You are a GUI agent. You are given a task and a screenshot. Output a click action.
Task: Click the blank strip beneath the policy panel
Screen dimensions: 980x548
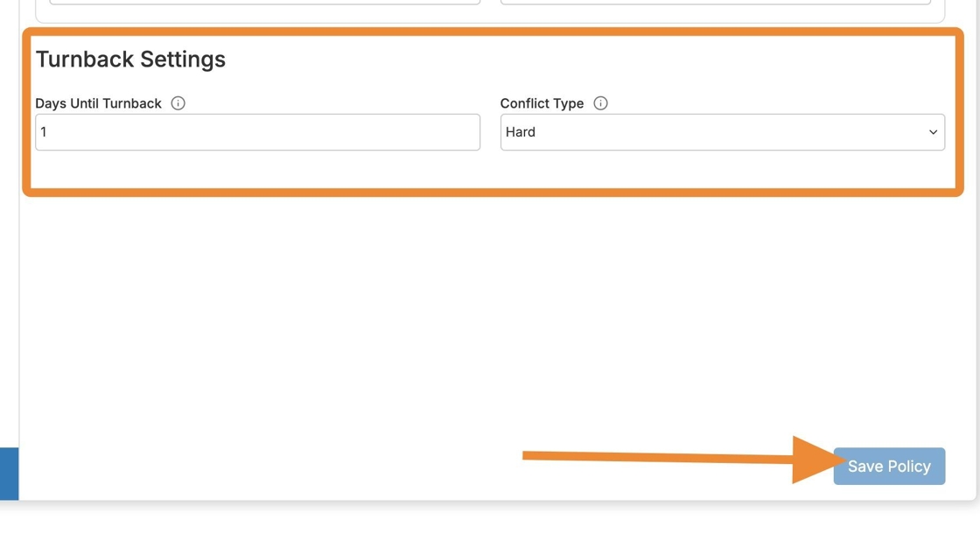[490, 525]
